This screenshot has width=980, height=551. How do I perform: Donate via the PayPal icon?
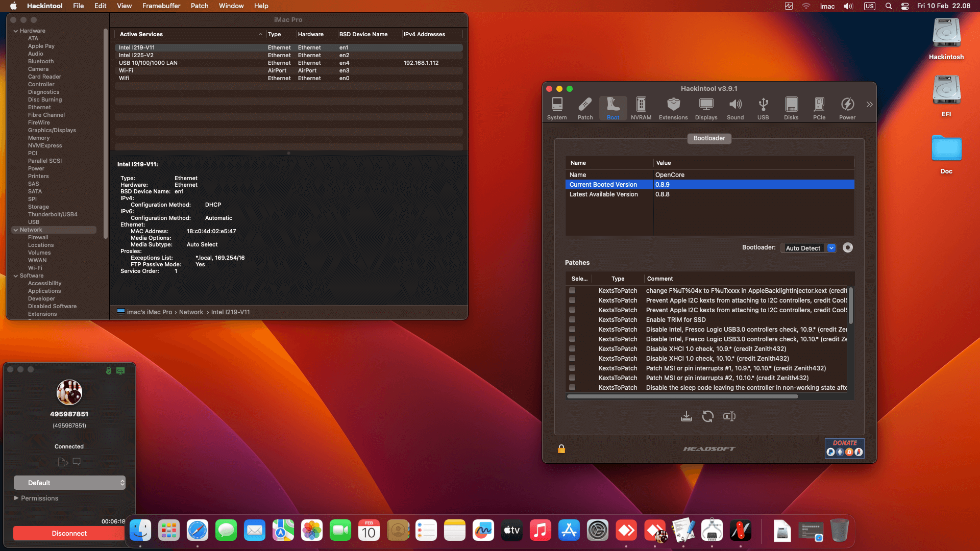(830, 452)
